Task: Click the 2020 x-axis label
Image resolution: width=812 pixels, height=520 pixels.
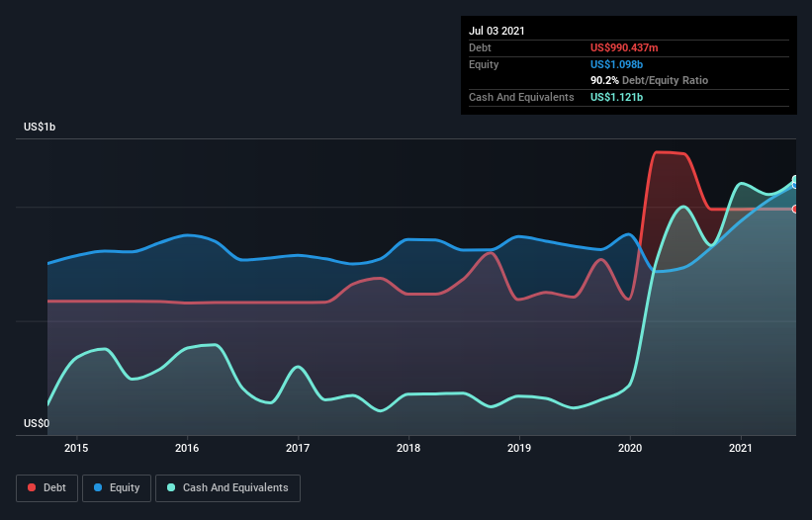Action: click(x=630, y=448)
